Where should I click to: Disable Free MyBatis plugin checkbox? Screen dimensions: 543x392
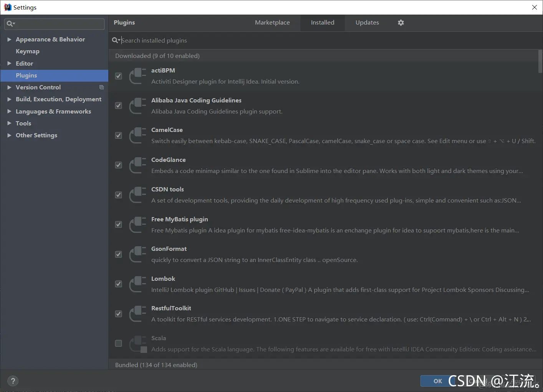point(119,224)
